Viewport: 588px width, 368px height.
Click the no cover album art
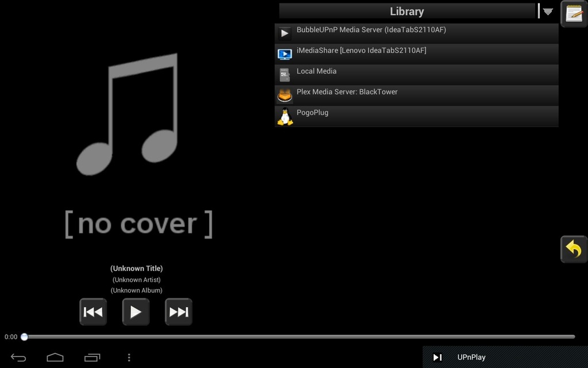(139, 147)
